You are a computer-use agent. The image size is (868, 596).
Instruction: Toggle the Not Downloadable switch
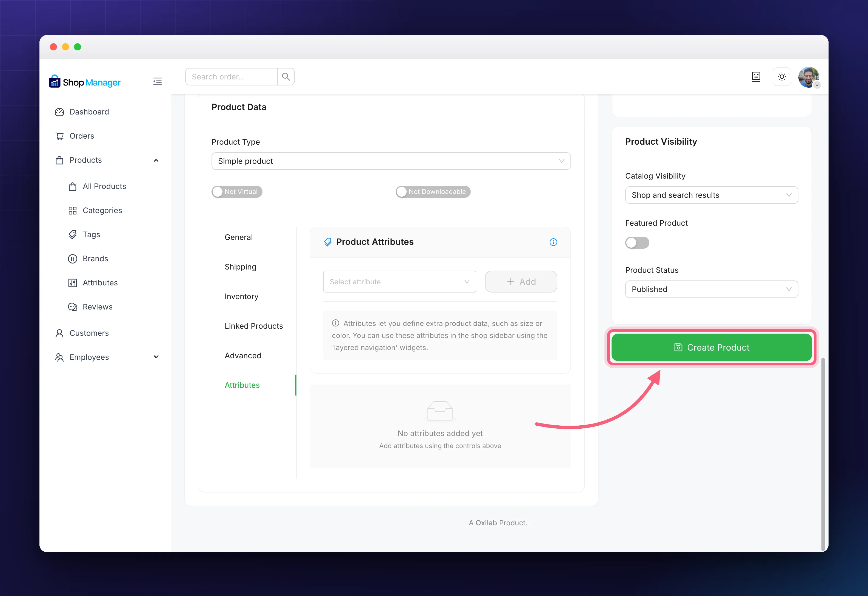pos(433,191)
